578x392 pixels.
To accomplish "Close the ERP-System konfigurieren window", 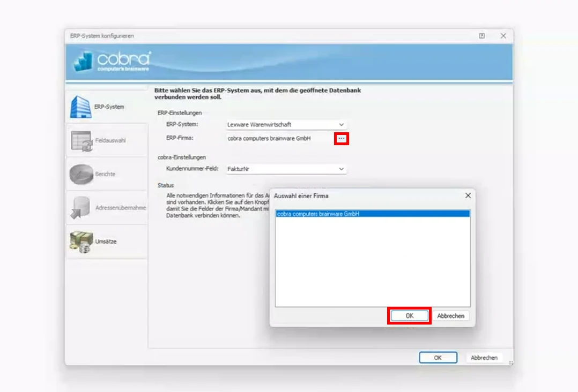I will (x=503, y=36).
